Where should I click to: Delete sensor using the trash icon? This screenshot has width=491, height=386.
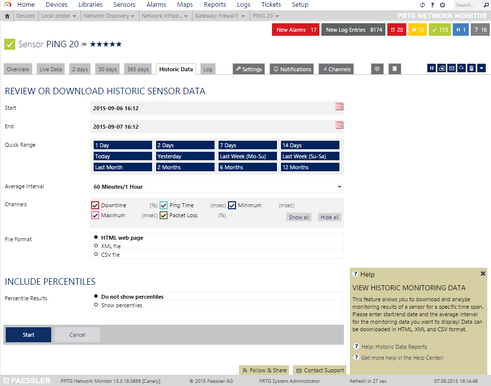(471, 68)
